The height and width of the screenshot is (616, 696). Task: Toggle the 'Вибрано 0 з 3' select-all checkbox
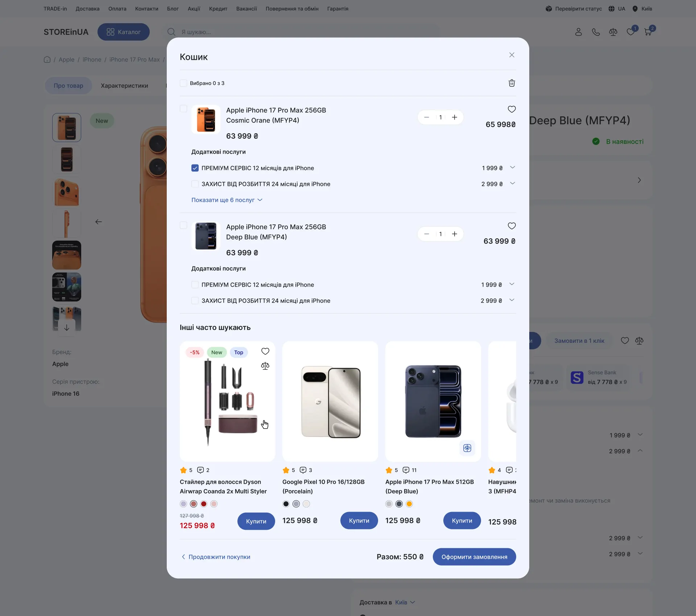click(x=183, y=83)
